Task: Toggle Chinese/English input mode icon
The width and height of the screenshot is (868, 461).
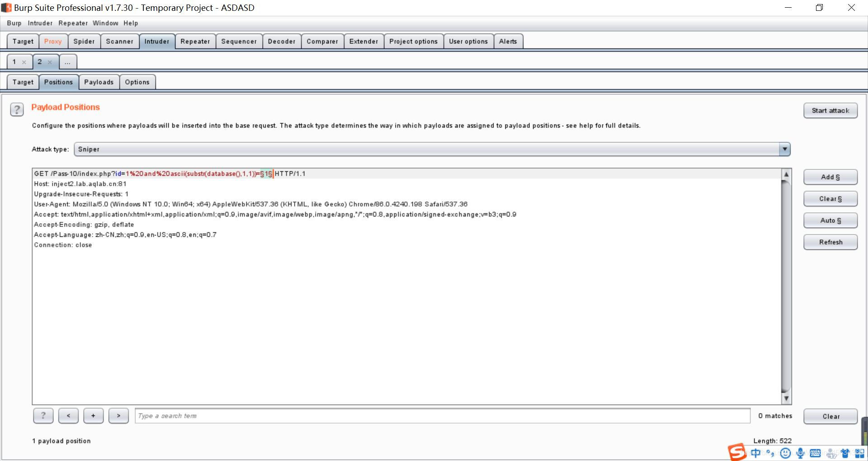Action: [755, 453]
